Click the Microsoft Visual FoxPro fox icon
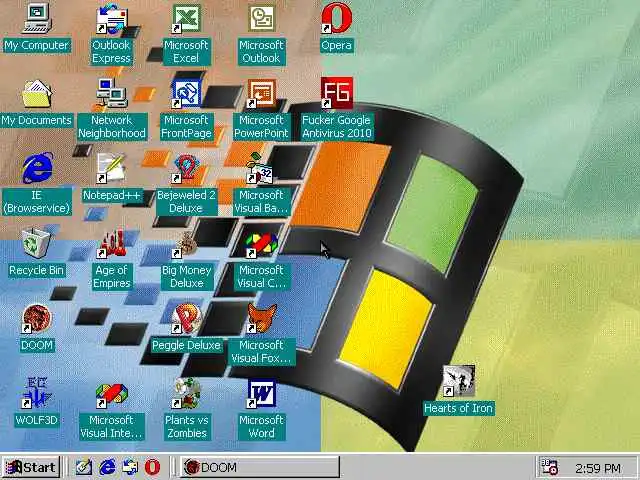640x480 pixels. 262,318
